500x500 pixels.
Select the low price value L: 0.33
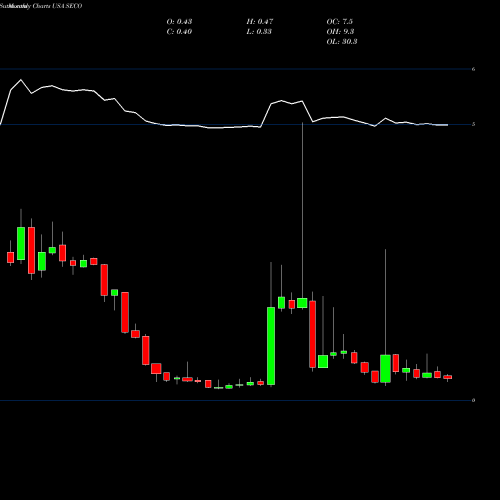259,32
